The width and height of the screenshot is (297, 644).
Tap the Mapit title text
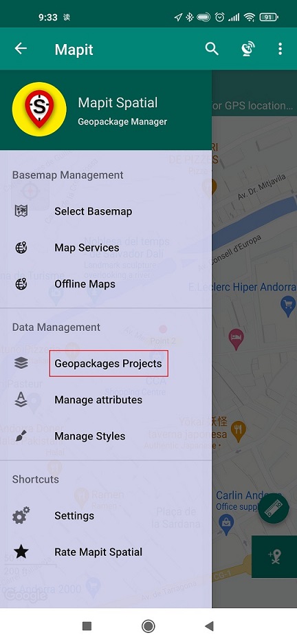[x=74, y=50]
